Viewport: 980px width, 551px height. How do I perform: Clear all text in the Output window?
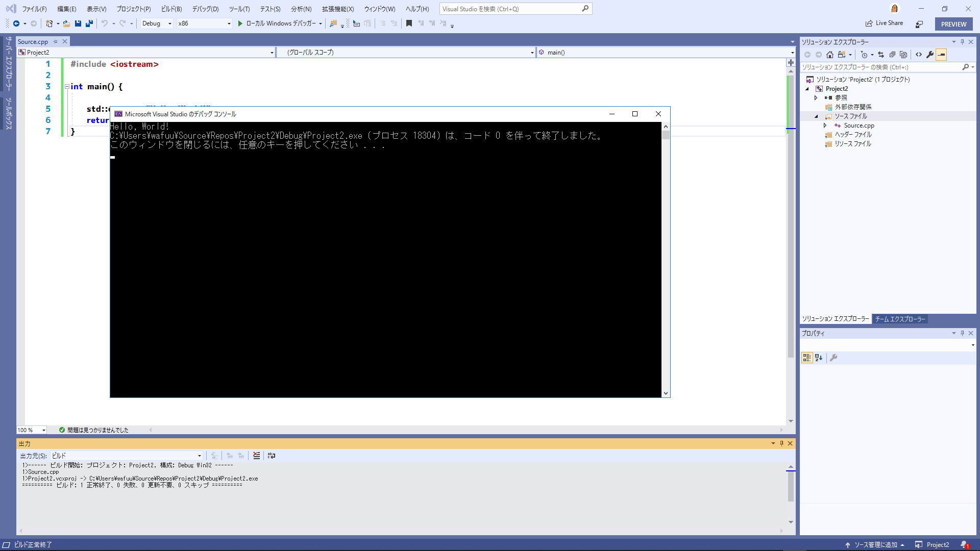(256, 456)
